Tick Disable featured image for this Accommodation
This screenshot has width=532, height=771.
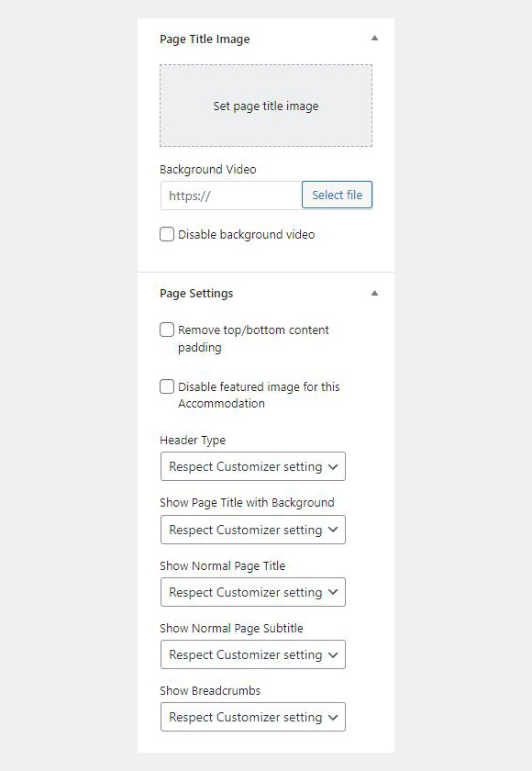pos(167,386)
